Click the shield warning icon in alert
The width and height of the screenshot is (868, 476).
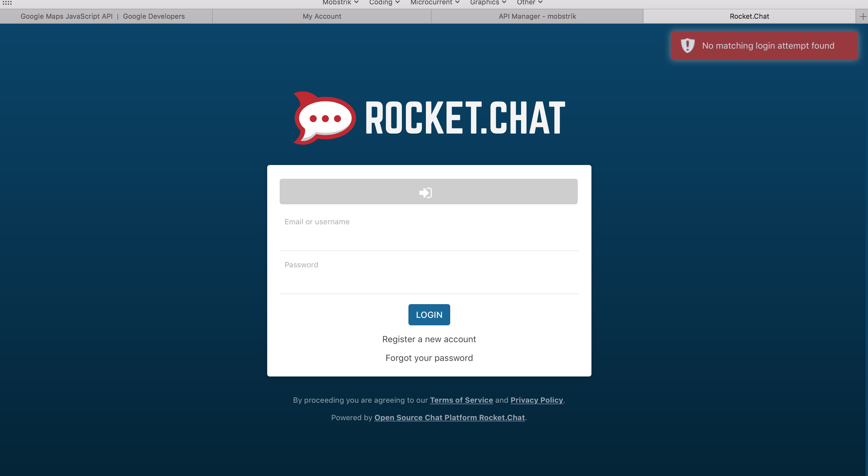point(687,46)
